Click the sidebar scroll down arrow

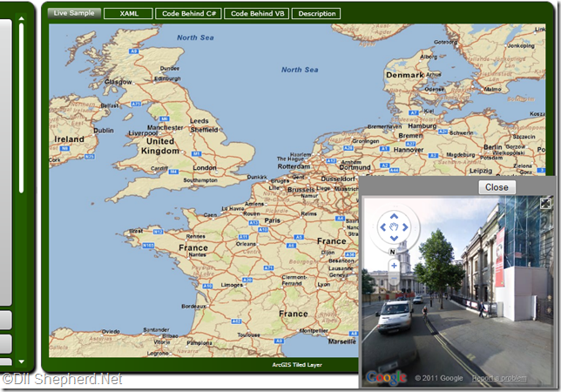point(22,362)
